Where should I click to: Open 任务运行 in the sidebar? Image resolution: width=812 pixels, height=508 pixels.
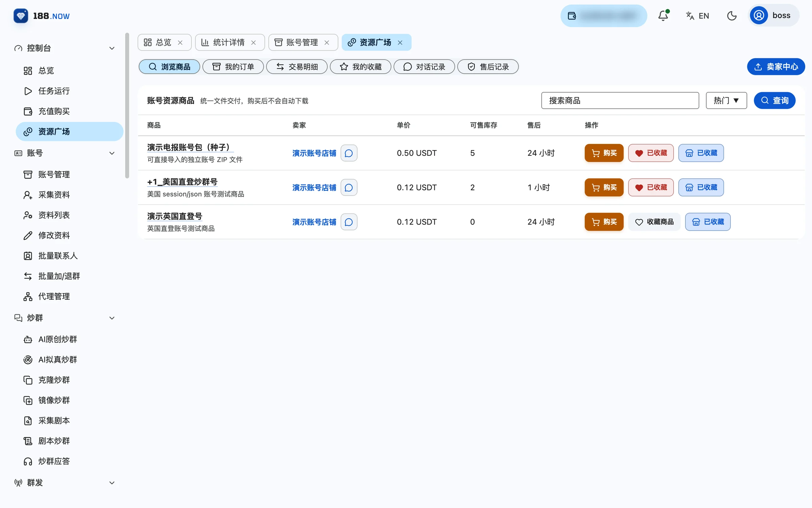(70, 91)
